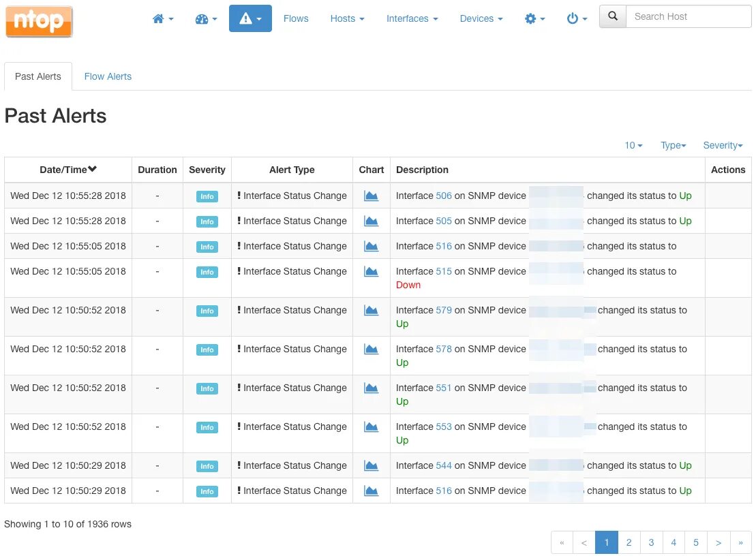Open chart for Interface 516 alert at 10:50:29
The width and height of the screenshot is (756, 558).
pos(372,491)
